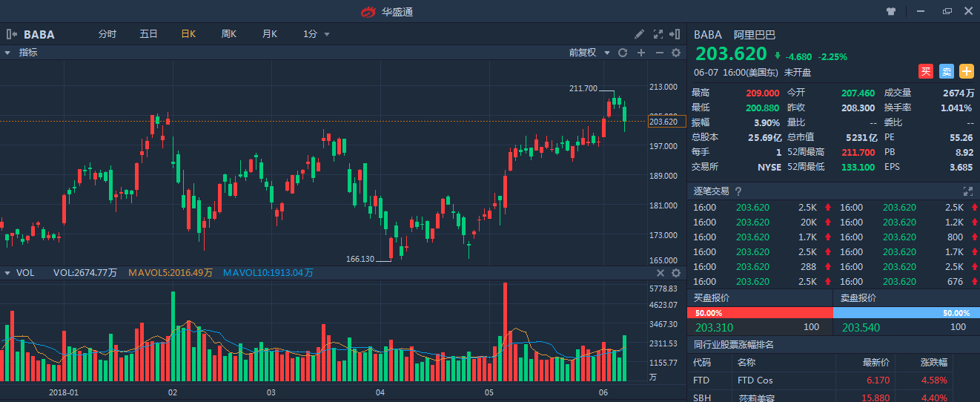Zoom out the chart with minus icon
The height and width of the screenshot is (402, 980).
pos(659,53)
